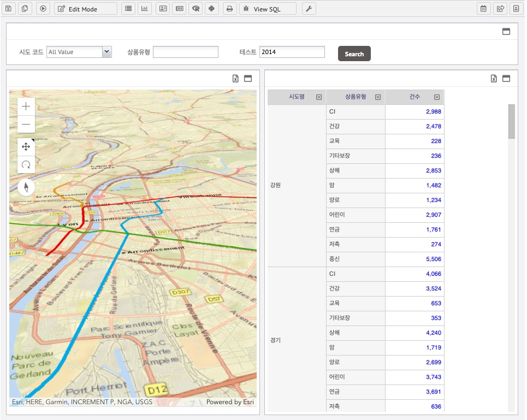The height and width of the screenshot is (420, 527).
Task: Open the Python script toolbar icon
Action: pyautogui.click(x=212, y=9)
